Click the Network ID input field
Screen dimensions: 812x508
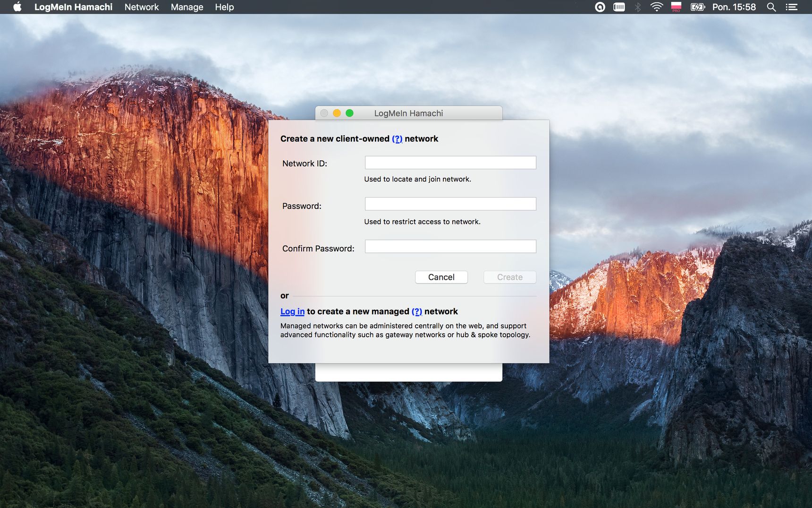point(450,163)
